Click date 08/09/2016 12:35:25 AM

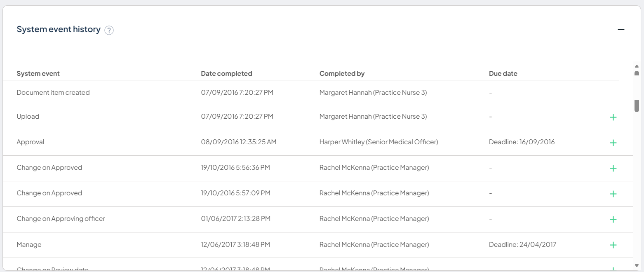[x=239, y=142]
